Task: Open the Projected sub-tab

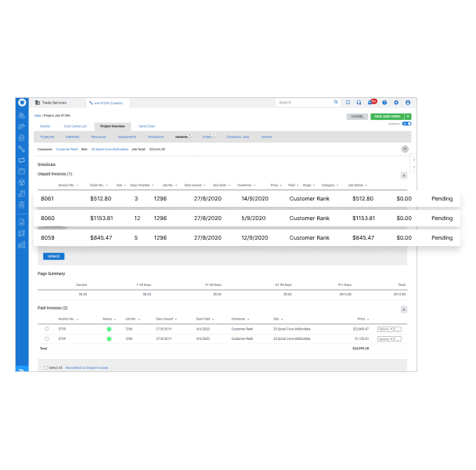Action: 47,137
